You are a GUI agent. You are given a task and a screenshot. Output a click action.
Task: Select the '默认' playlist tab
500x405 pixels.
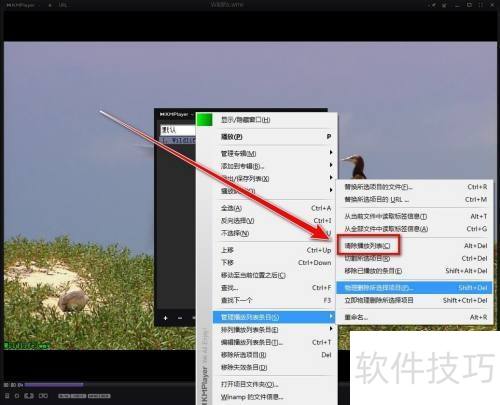(x=177, y=130)
